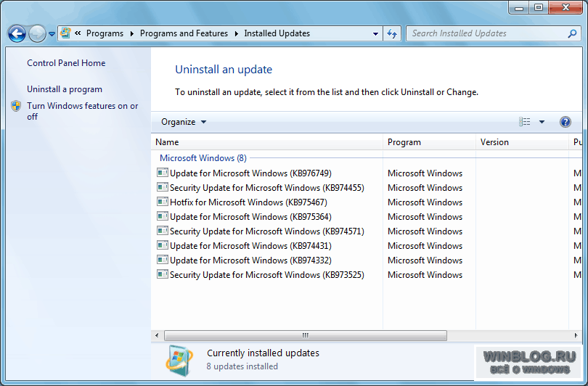Open recent pages dropdown beside Forward arrow
588x386 pixels.
tap(52, 34)
